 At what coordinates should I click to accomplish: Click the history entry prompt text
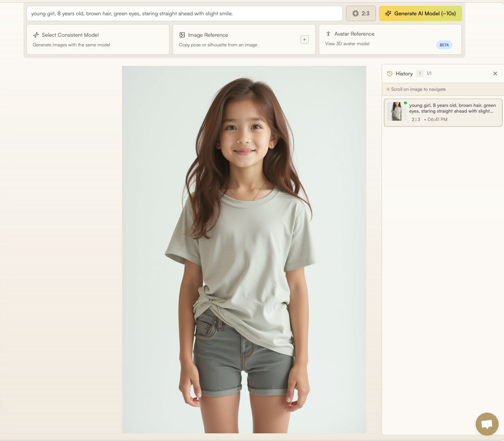click(x=452, y=108)
